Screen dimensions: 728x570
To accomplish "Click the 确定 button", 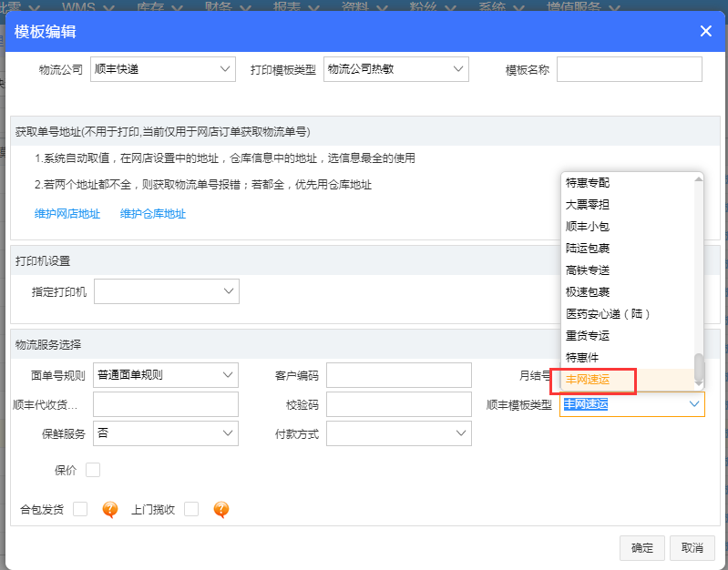I will 642,548.
